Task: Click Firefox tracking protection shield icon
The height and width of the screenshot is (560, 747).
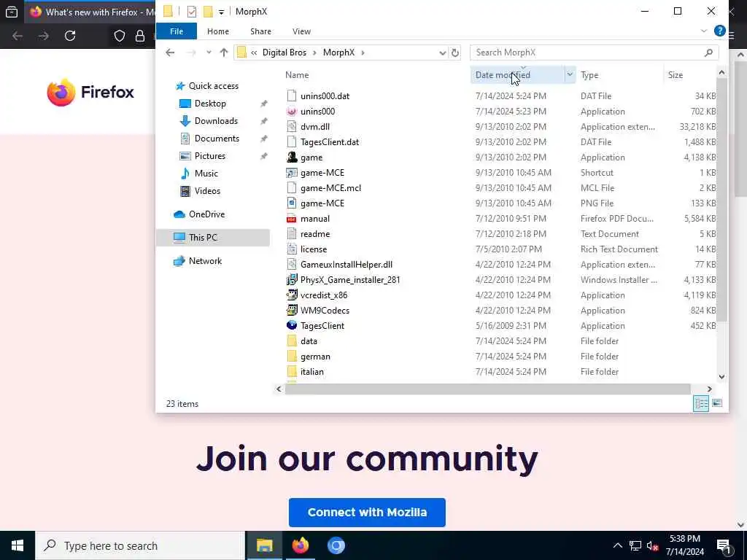Action: coord(119,36)
